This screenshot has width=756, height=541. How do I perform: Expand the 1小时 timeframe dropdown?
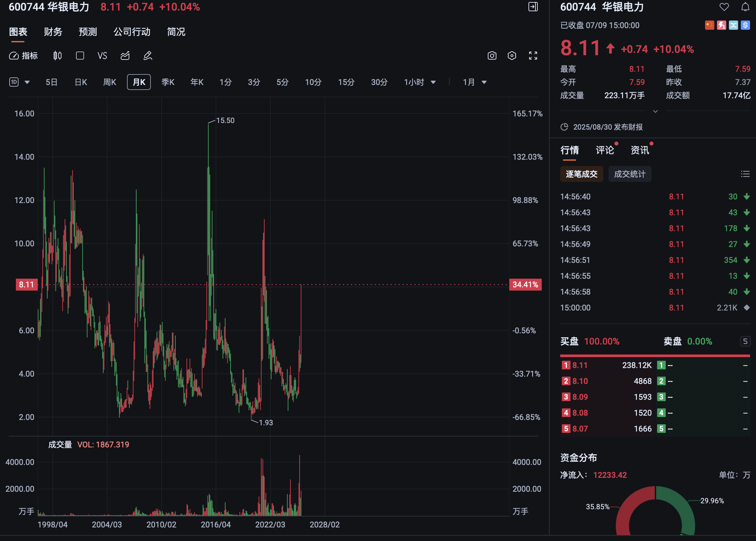(x=419, y=82)
